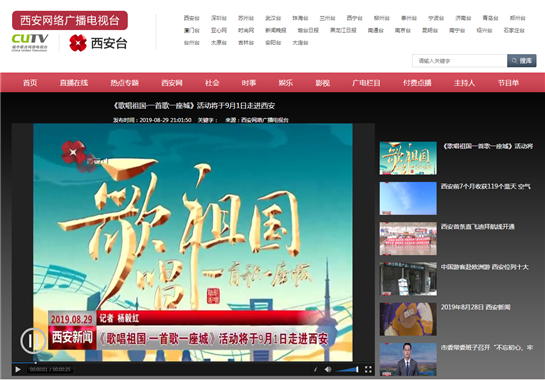Screen dimensions: 545x380
Task: Click the 石家庄台 station link
Action: (x=514, y=31)
